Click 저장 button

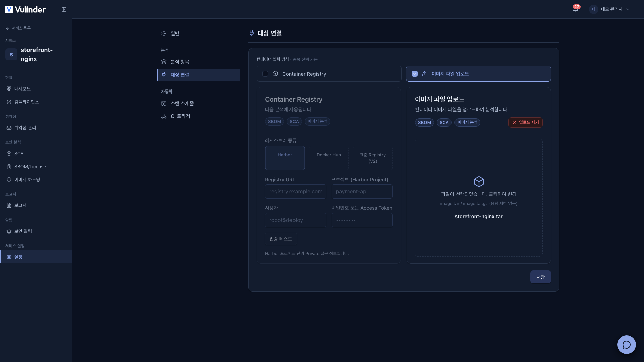tap(540, 277)
